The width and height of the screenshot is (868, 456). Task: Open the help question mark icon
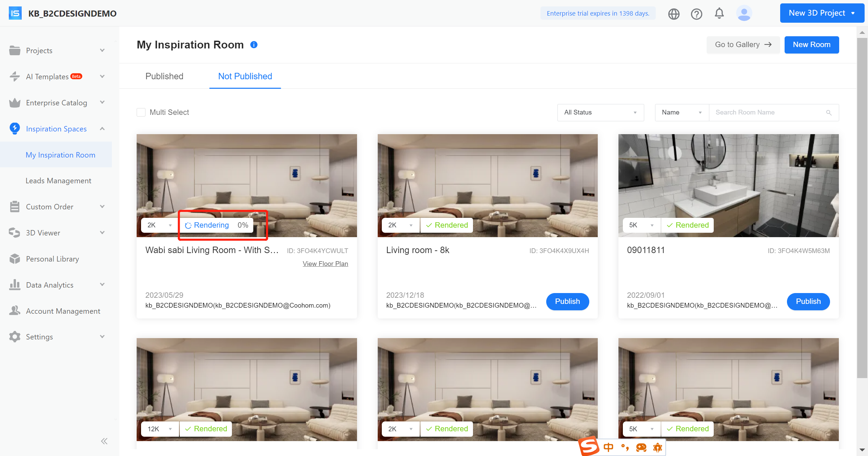tap(696, 14)
